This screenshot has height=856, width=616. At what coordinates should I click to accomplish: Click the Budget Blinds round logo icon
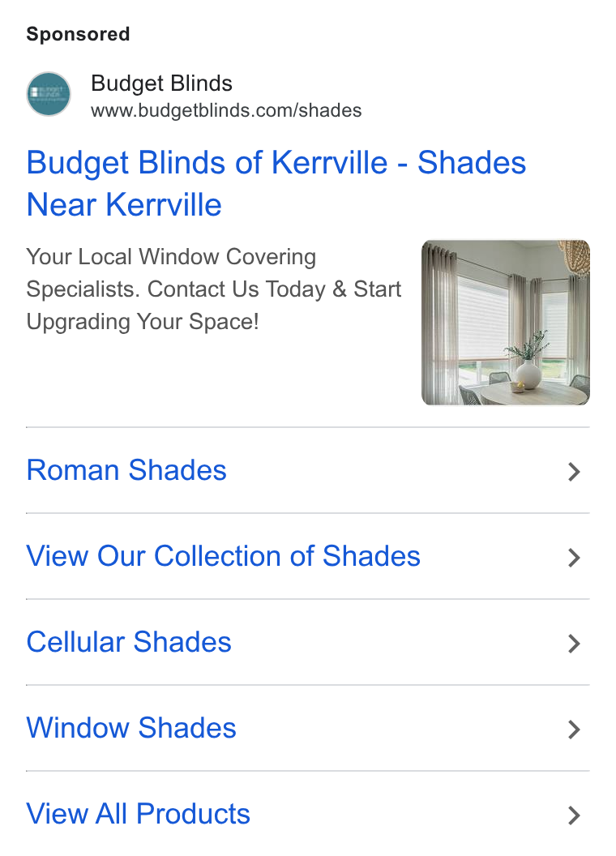(49, 94)
